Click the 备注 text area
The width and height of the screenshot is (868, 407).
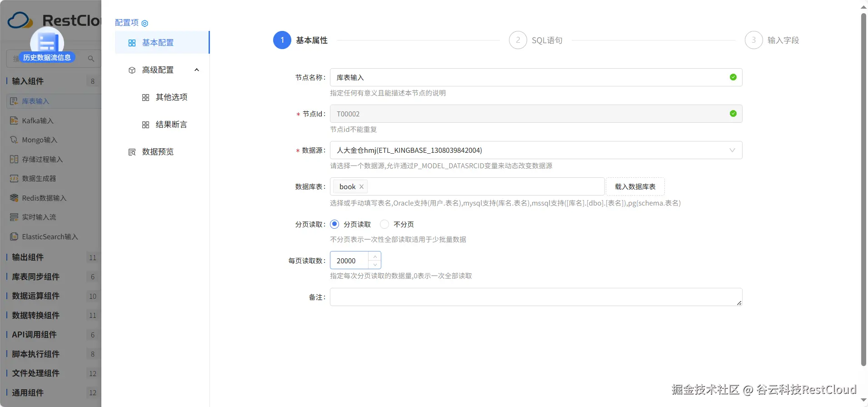pos(536,297)
